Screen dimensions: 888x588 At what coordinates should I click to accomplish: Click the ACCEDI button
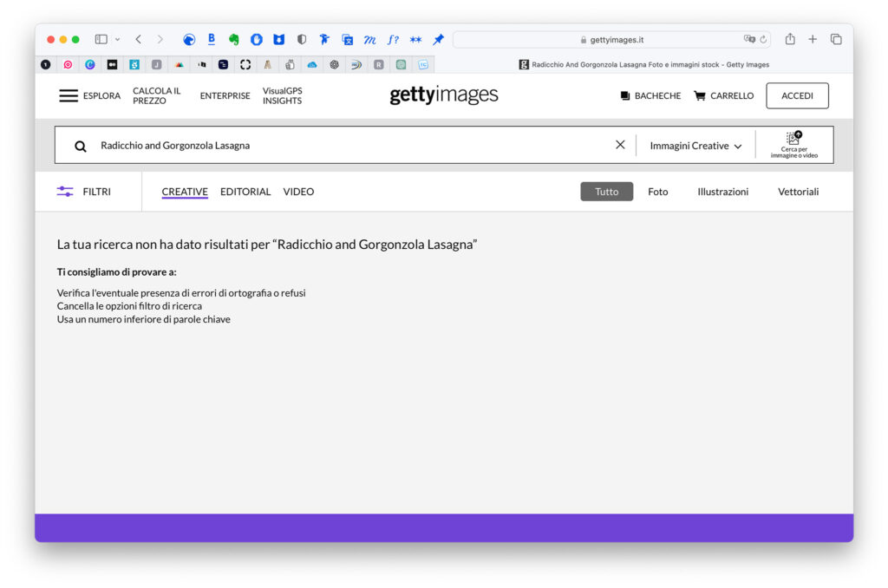click(x=798, y=95)
